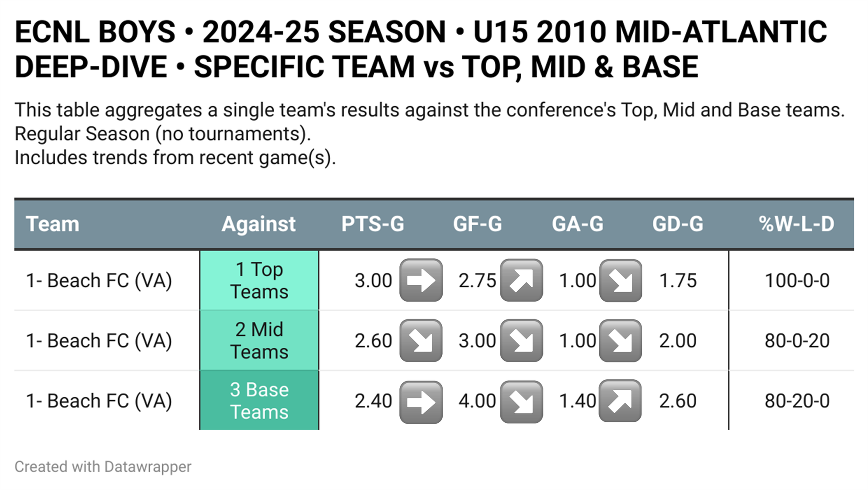Click the GD-G column header
The image size is (868, 490).
[x=678, y=224]
